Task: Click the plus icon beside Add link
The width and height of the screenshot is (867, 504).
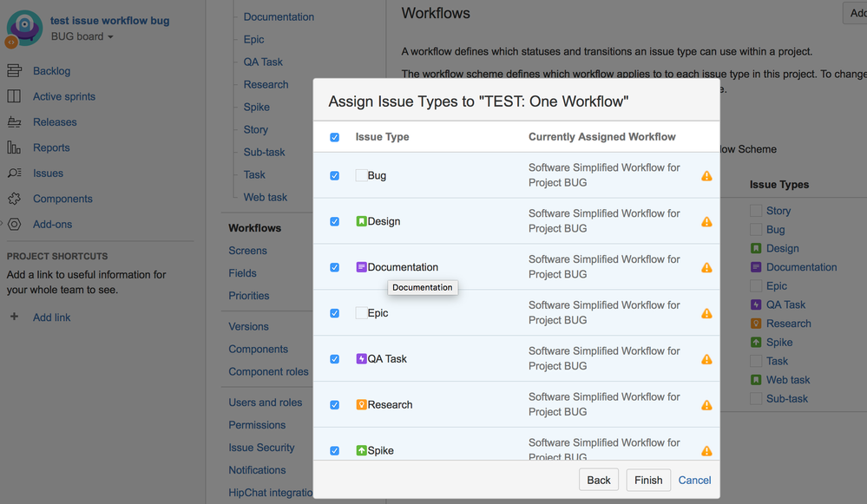Action: [x=15, y=317]
